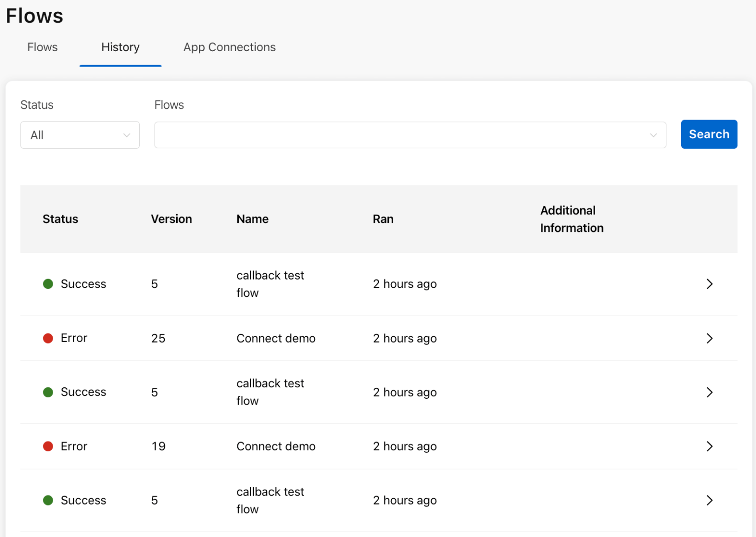Switch to the Flows tab
The height and width of the screenshot is (537, 756).
(42, 47)
